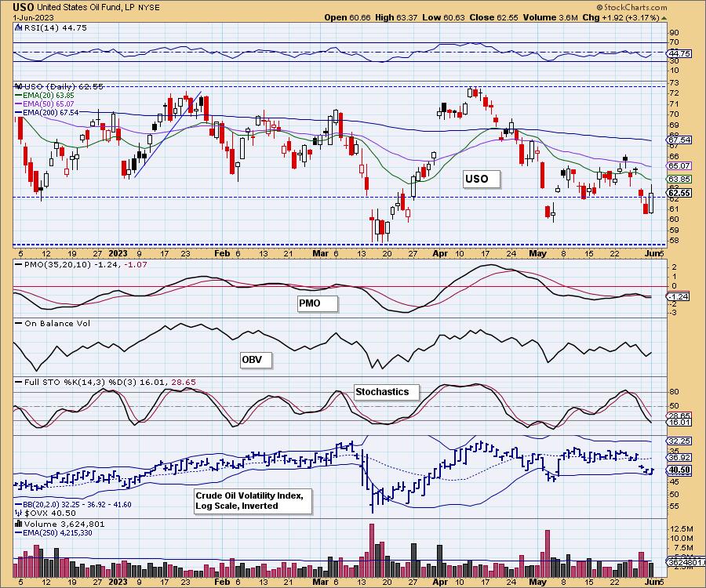Screen dimensions: 706x588
Task: Click the Stochastics annotation box
Action: coord(386,392)
